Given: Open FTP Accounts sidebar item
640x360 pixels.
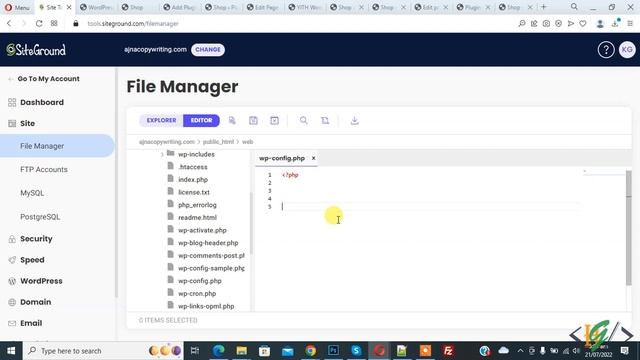Looking at the screenshot, I should click(44, 169).
